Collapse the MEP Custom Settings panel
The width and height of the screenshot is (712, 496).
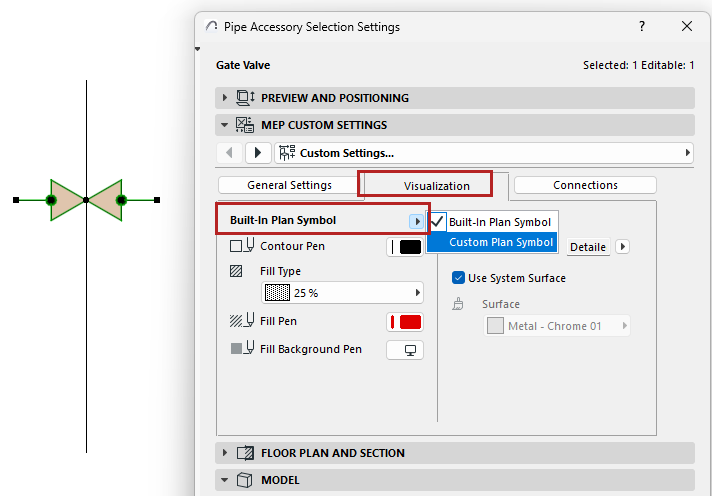[x=224, y=125]
